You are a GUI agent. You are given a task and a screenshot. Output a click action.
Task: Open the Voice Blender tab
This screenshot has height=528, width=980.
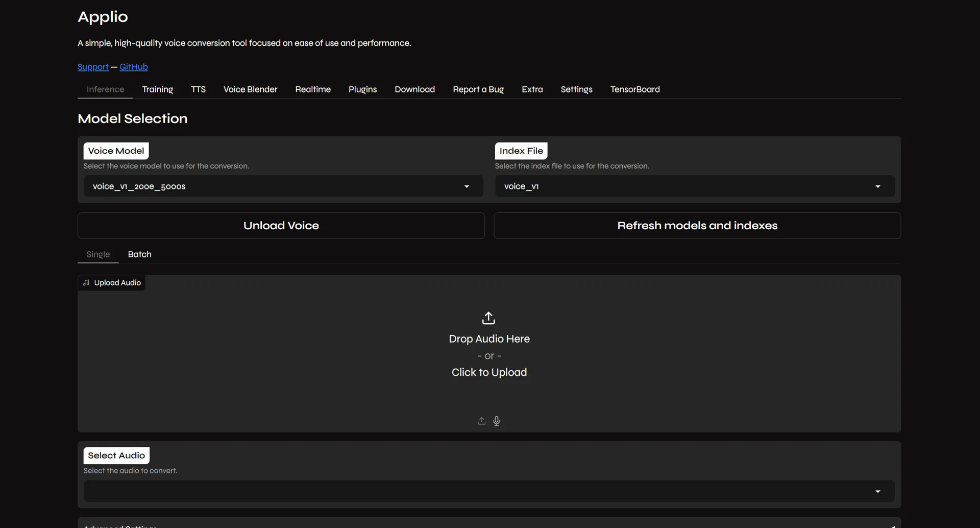click(250, 89)
